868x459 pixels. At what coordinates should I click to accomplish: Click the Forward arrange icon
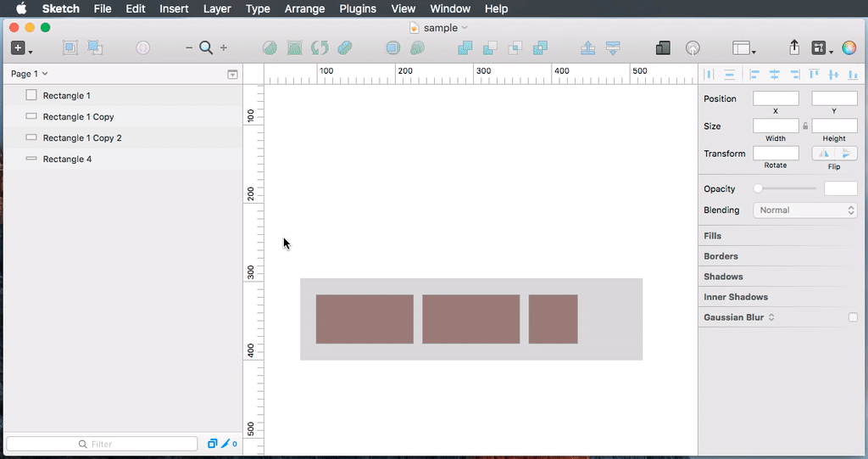tap(588, 48)
